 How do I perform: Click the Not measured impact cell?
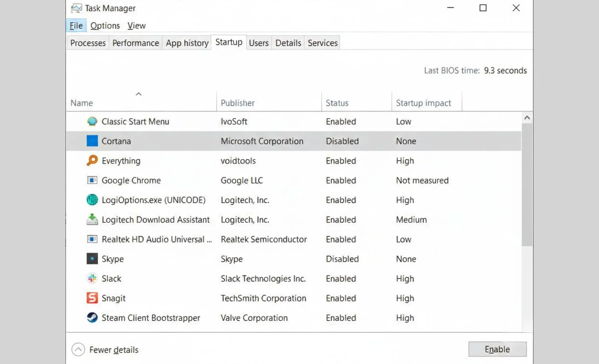click(x=422, y=180)
